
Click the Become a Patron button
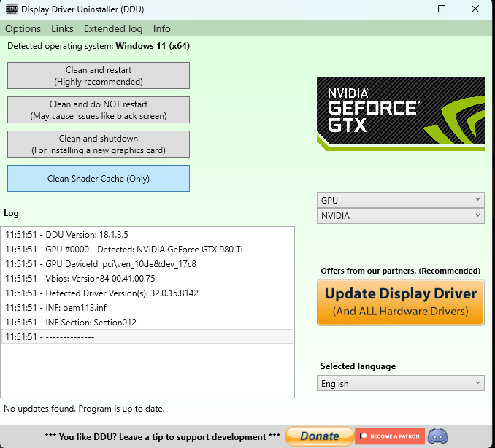coord(390,436)
